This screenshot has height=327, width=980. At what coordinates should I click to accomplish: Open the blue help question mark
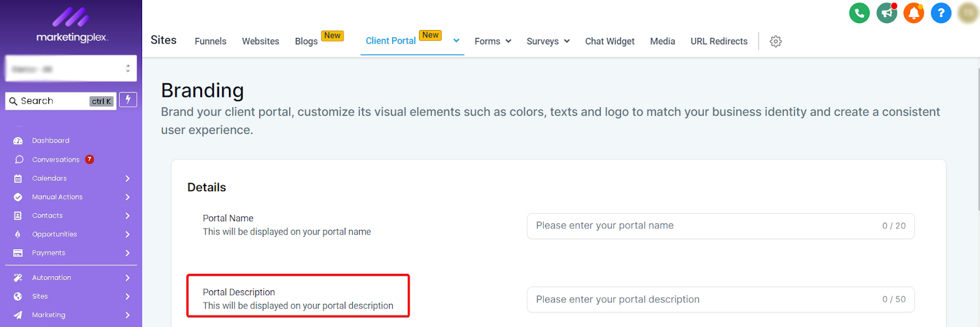pyautogui.click(x=941, y=13)
